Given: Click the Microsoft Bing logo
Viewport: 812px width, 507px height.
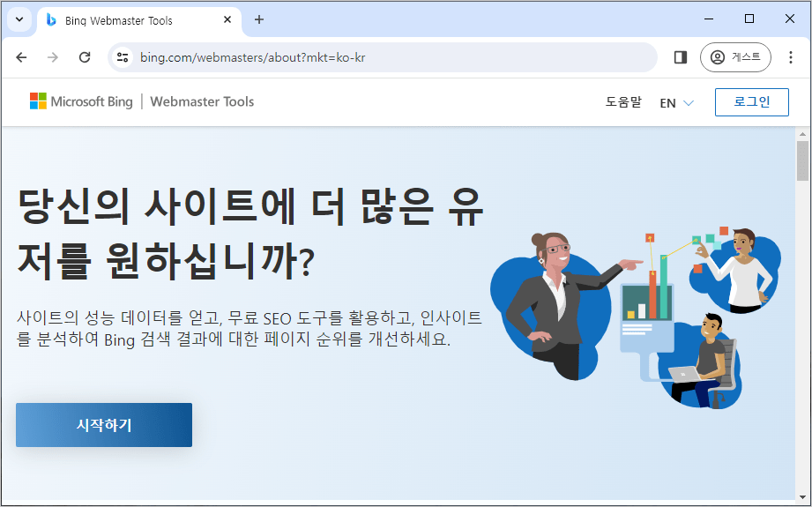Looking at the screenshot, I should (81, 101).
